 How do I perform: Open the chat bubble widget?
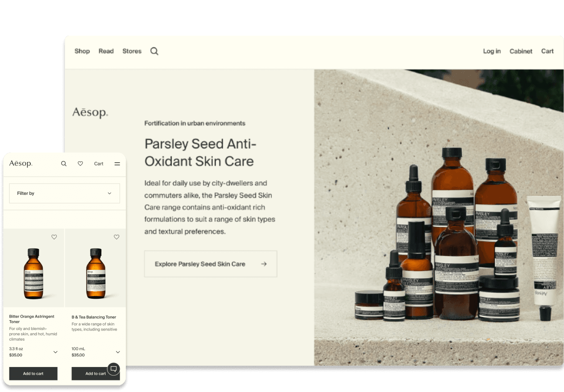[114, 369]
